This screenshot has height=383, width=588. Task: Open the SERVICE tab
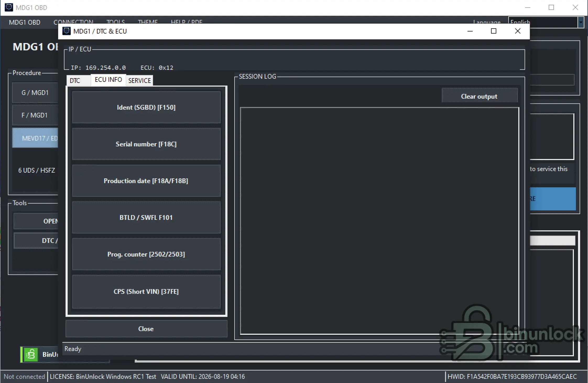point(139,81)
